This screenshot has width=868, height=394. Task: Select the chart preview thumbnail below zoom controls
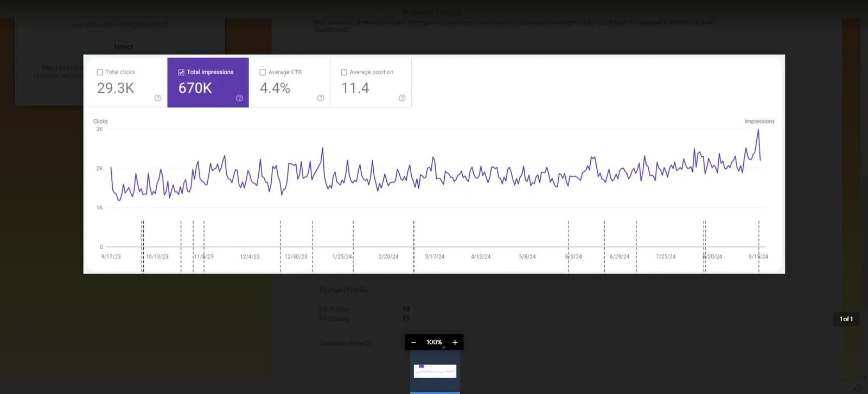pos(435,371)
